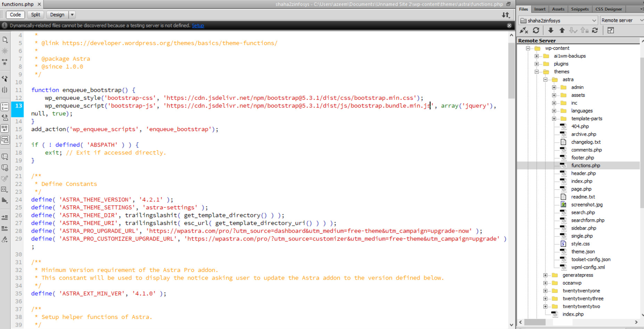Click the Setup link in notification bar
Image resolution: width=644 pixels, height=329 pixels.
click(x=198, y=25)
